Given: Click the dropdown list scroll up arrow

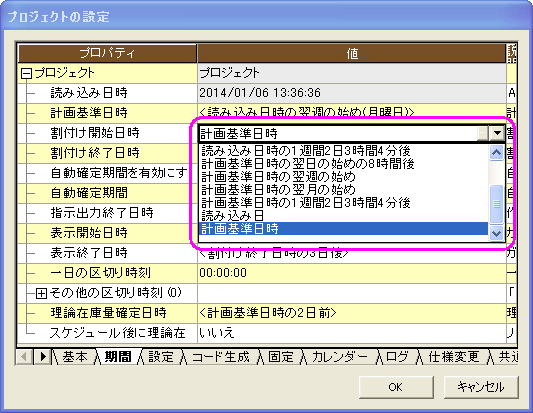Looking at the screenshot, I should tap(496, 152).
